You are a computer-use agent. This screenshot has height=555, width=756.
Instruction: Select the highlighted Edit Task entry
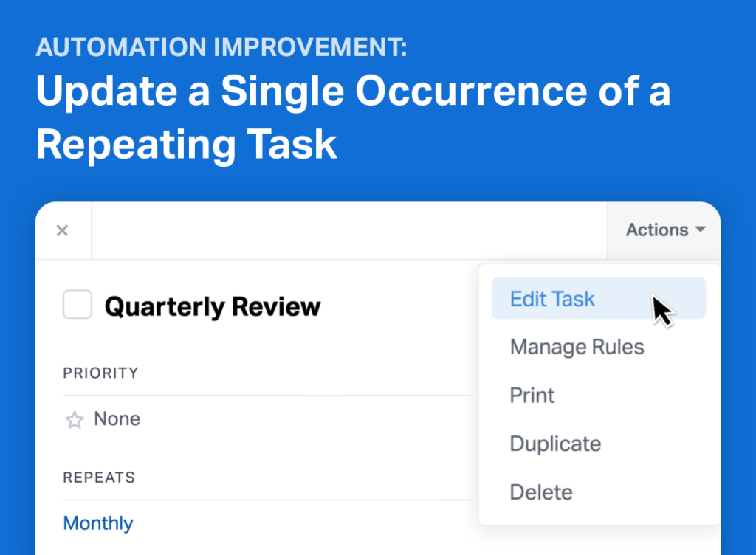point(552,298)
